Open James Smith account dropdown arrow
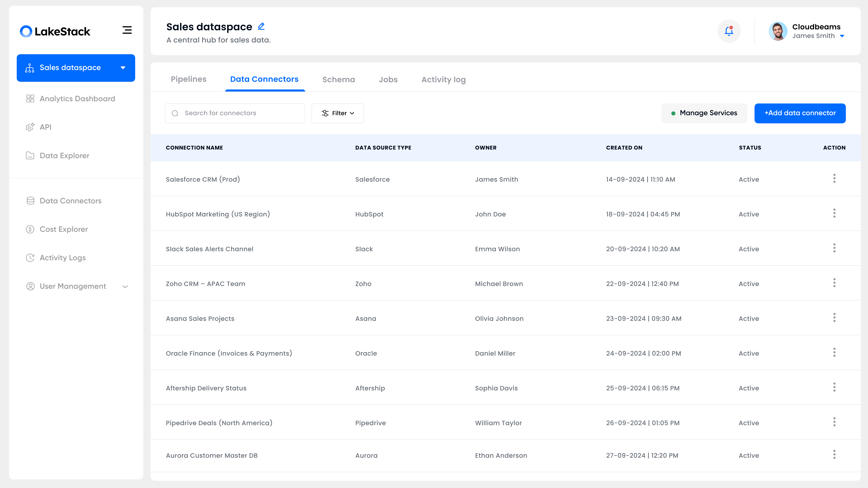Image resolution: width=868 pixels, height=488 pixels. pyautogui.click(x=842, y=36)
